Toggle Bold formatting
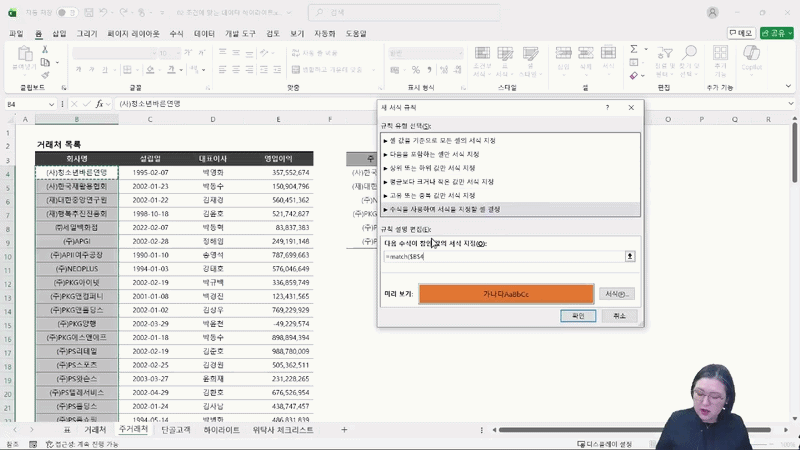 79,69
